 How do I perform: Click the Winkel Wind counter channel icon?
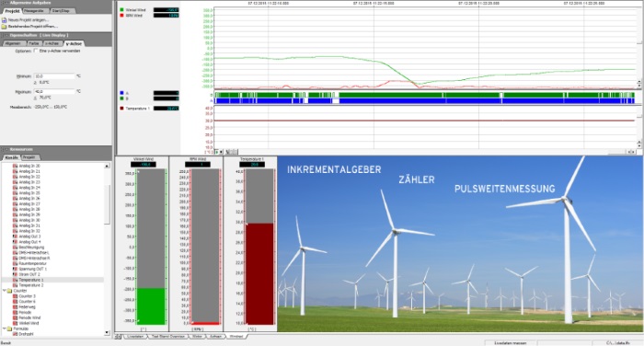click(16, 323)
